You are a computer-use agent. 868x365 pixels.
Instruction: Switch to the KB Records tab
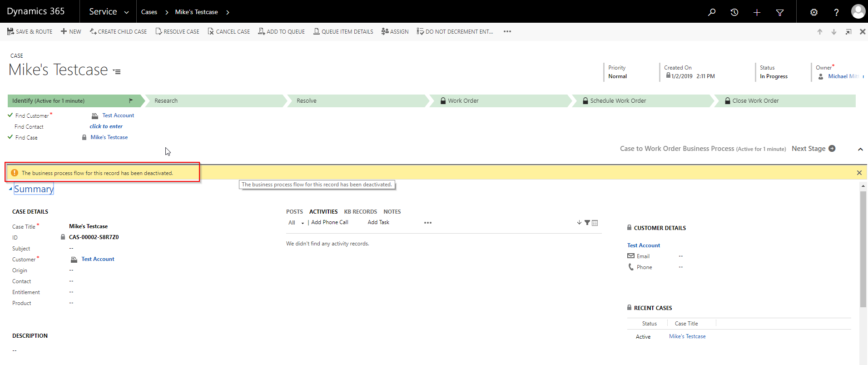coord(361,212)
